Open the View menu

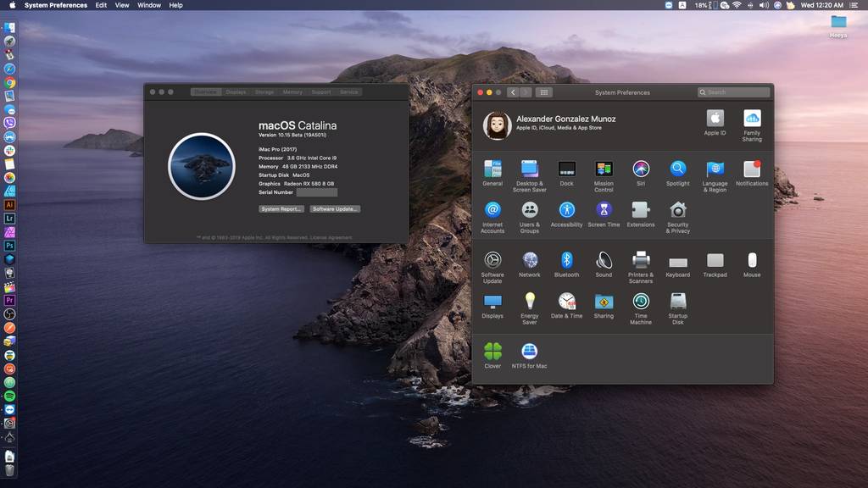pos(122,5)
